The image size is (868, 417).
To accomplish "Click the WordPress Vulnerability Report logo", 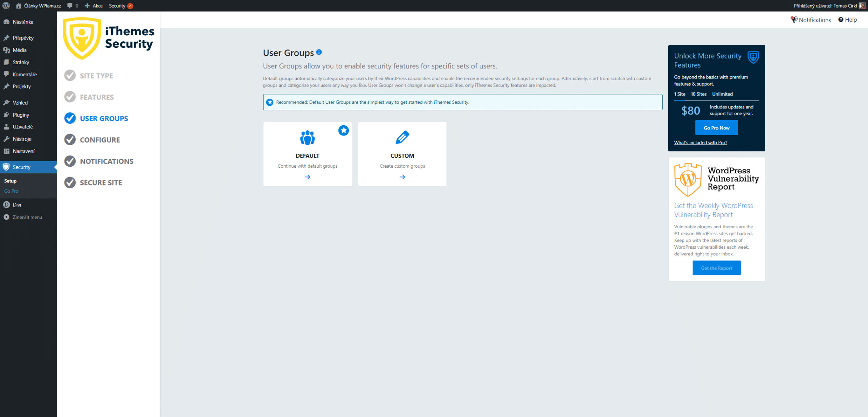I will pyautogui.click(x=716, y=179).
